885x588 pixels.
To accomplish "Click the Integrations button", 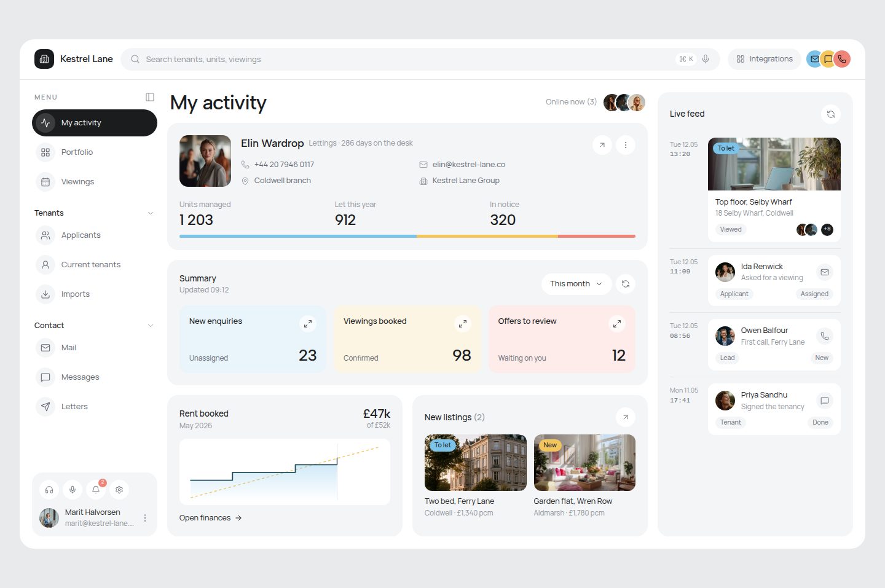I will pos(765,59).
